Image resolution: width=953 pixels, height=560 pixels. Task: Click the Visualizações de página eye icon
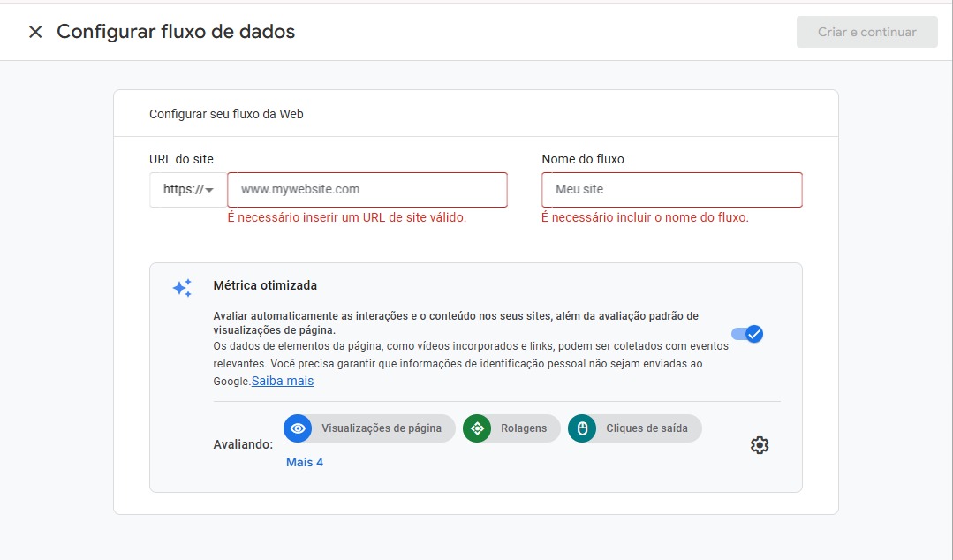click(x=298, y=428)
